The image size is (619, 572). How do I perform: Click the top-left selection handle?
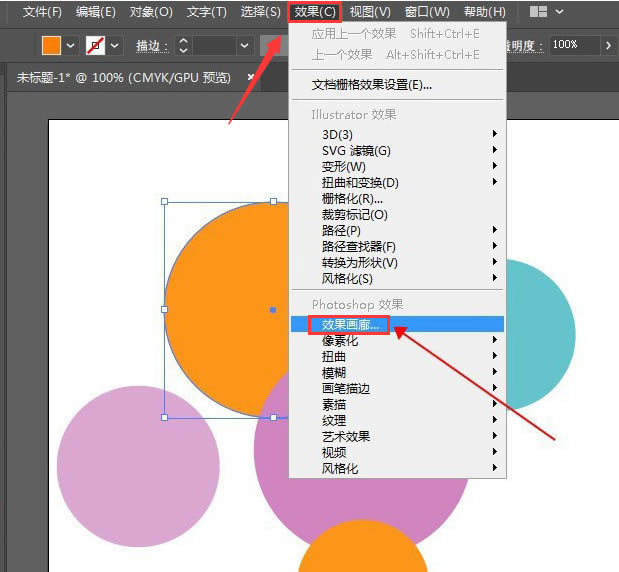[165, 202]
